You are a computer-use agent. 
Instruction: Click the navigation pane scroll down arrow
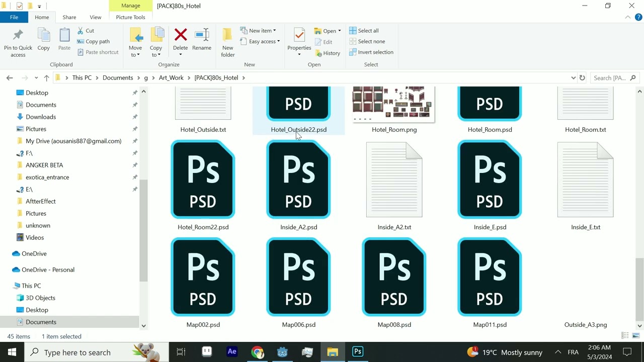click(143, 326)
